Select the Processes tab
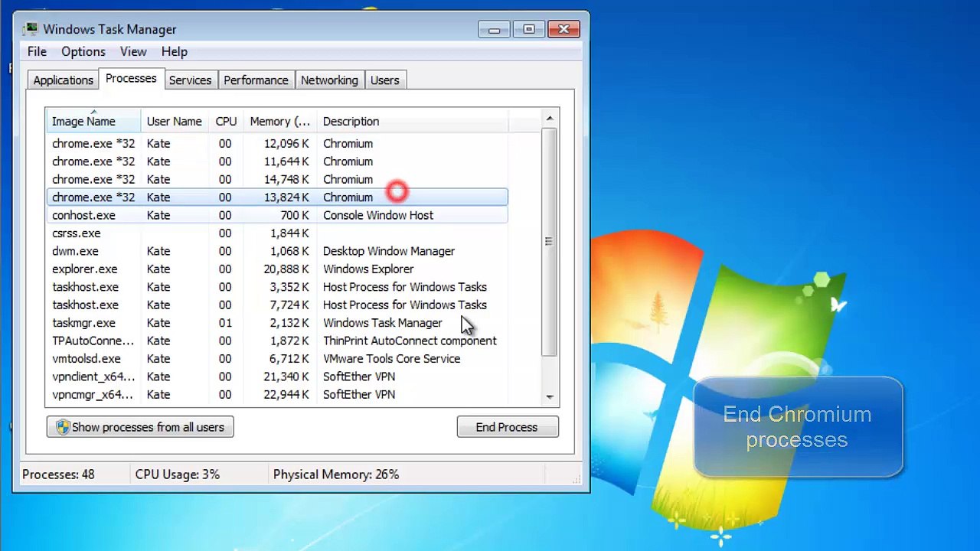 tap(131, 79)
